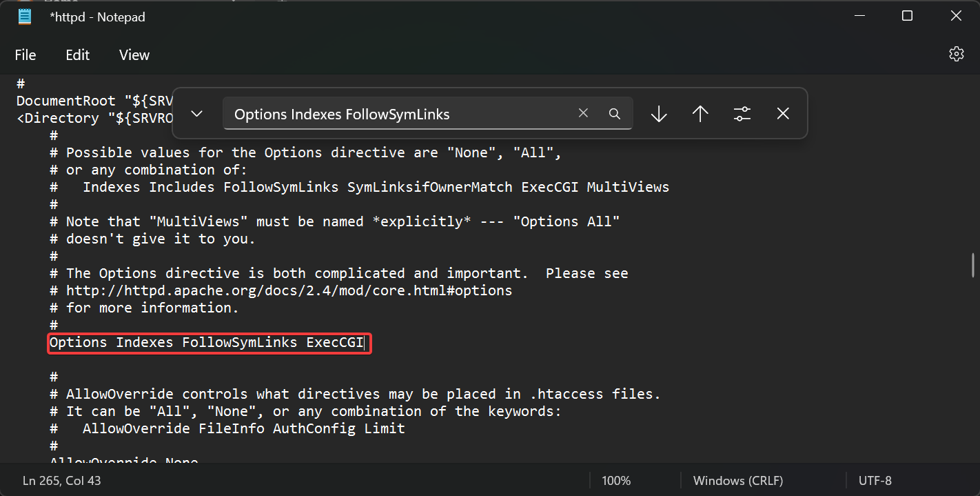Screen dimensions: 980x496
Task: Open the line ending selector Windows (CRLF)
Action: 737,480
